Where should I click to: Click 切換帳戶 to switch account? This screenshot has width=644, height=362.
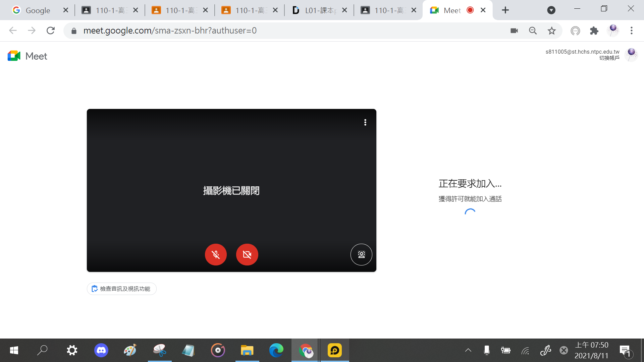(x=609, y=58)
